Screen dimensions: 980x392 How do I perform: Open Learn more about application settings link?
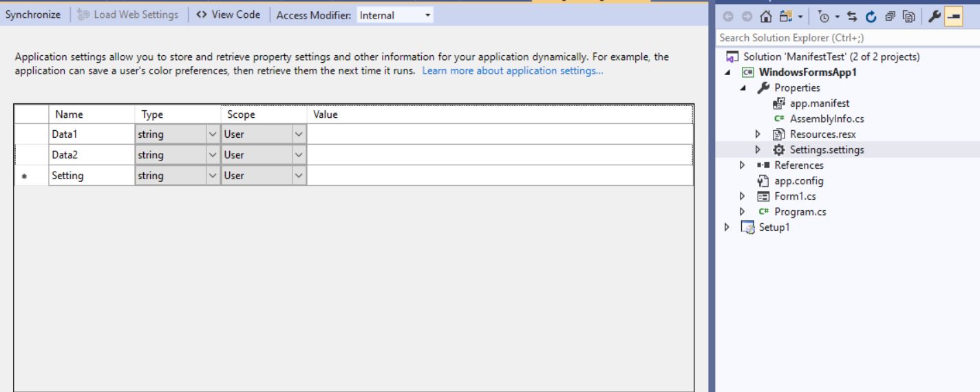513,72
